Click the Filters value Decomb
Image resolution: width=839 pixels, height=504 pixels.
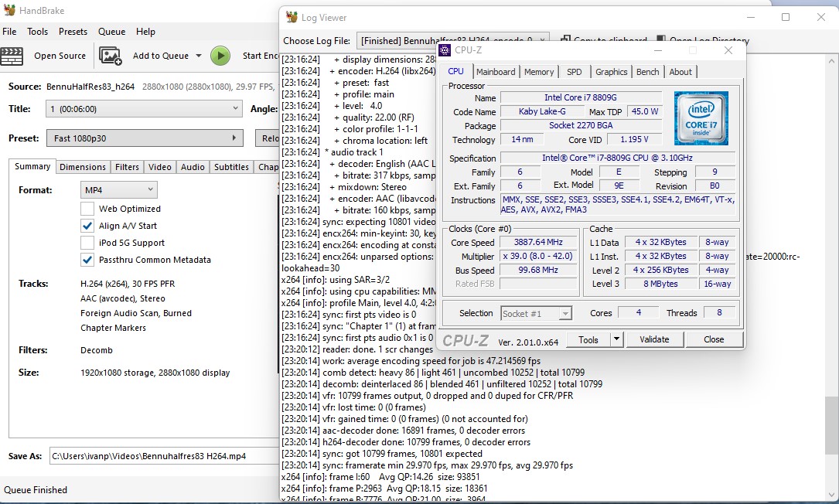(x=97, y=350)
